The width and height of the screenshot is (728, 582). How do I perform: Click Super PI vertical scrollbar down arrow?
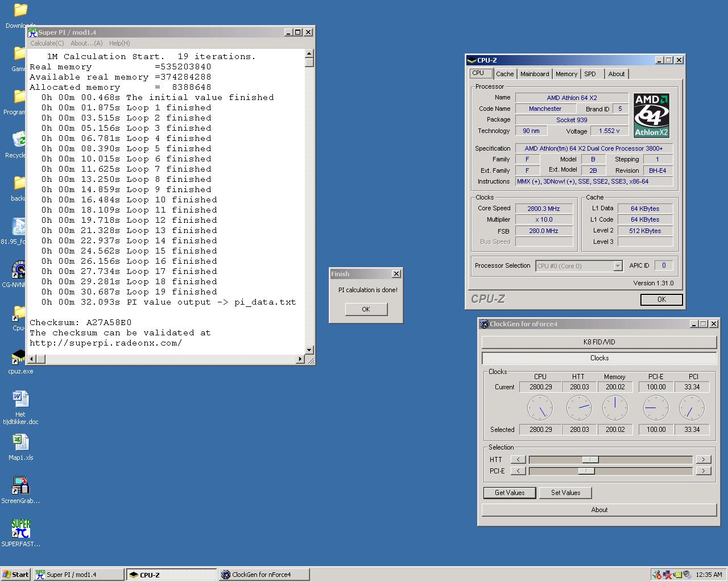pos(309,350)
